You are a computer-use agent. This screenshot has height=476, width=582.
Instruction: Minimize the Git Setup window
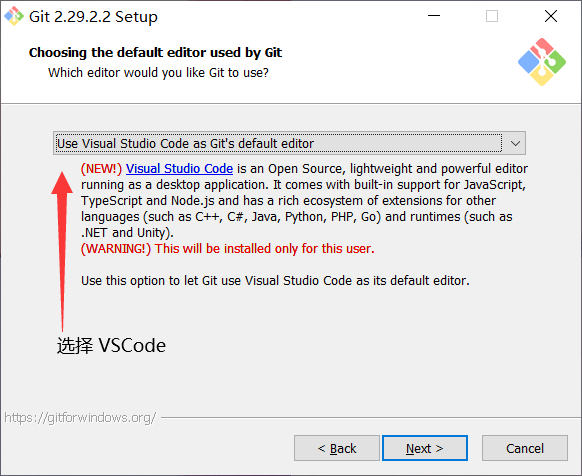click(434, 16)
